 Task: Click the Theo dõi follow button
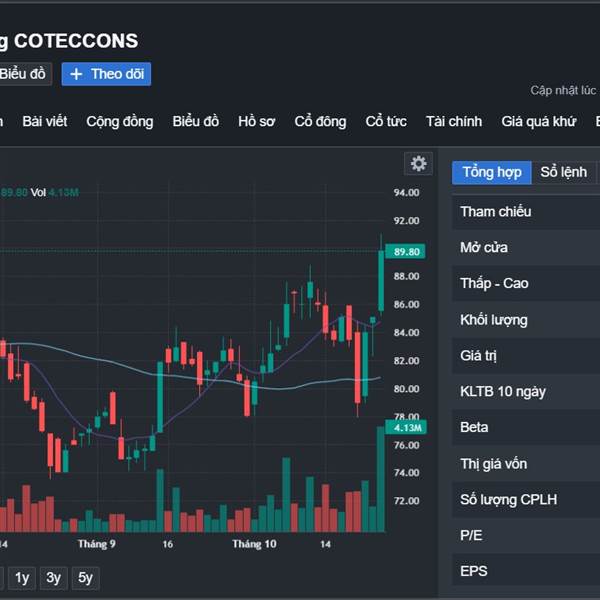click(x=106, y=74)
